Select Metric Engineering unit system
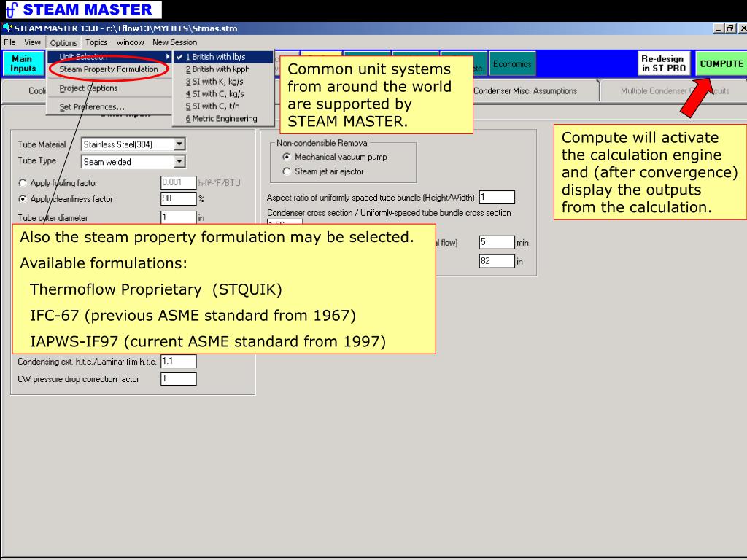747x560 pixels. (x=223, y=119)
